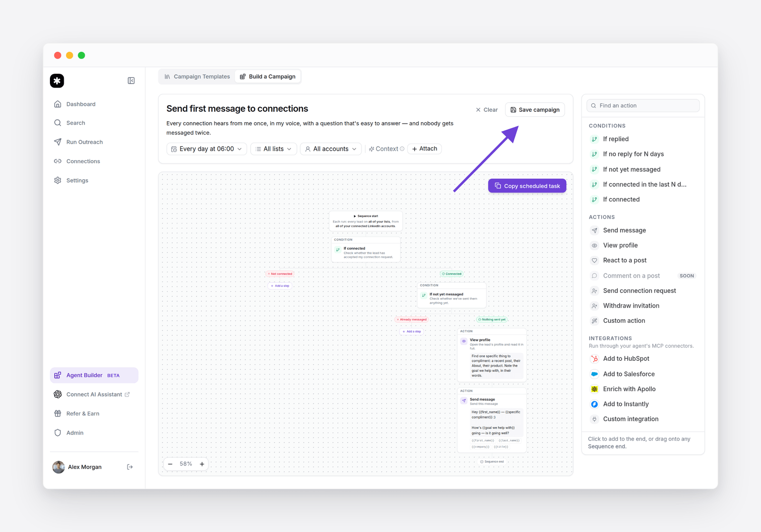Screen dimensions: 761x532
Task: Clear the campaign with the Clear button
Action: click(487, 110)
